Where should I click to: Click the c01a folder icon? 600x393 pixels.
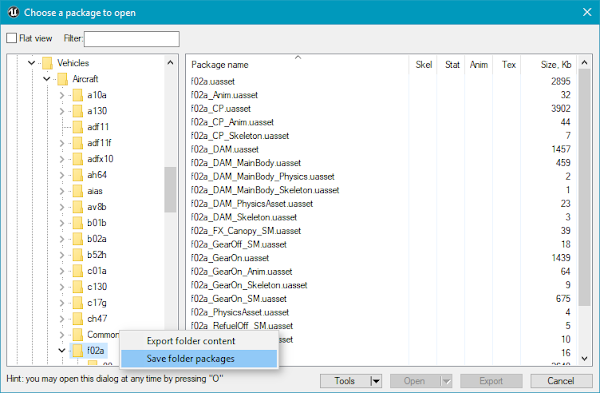tap(78, 271)
